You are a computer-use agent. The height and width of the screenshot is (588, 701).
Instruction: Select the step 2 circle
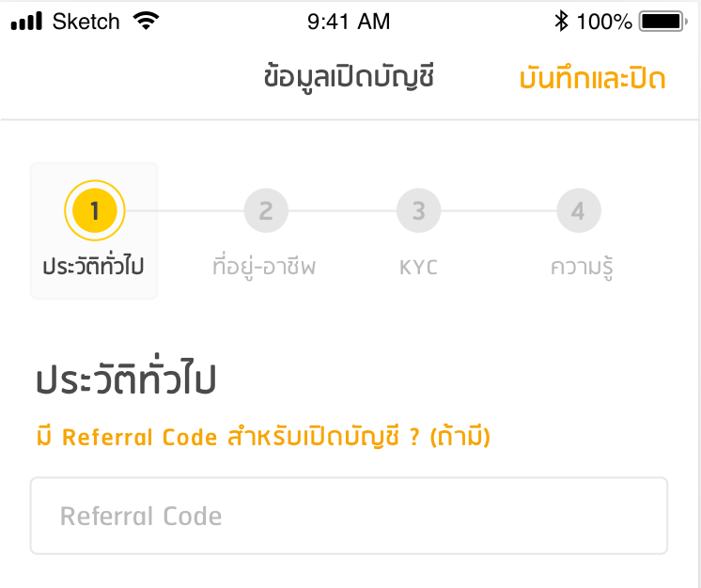pos(266,211)
